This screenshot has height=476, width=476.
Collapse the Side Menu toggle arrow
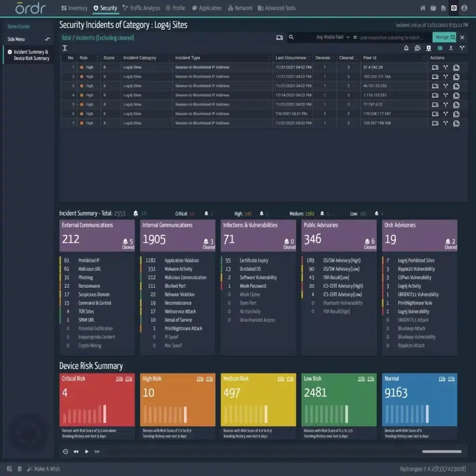[47, 39]
